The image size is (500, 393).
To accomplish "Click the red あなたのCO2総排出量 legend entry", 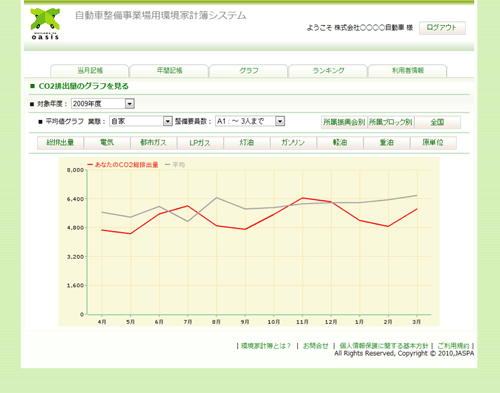I will pyautogui.click(x=123, y=165).
